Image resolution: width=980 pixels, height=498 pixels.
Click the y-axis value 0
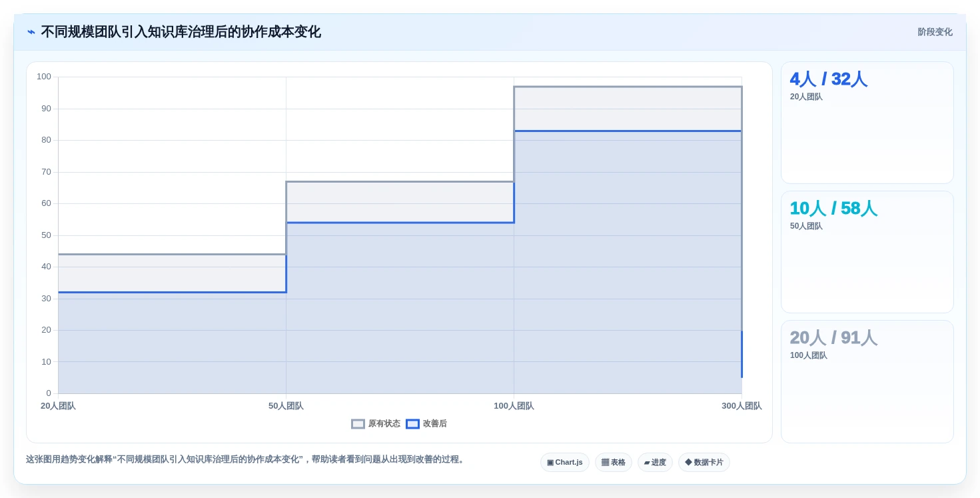pyautogui.click(x=49, y=393)
